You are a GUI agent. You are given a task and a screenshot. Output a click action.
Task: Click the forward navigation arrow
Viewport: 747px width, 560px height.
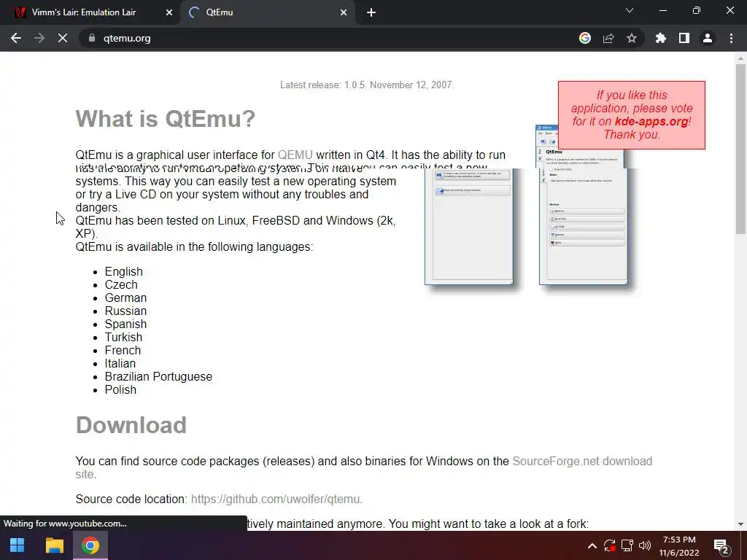(39, 38)
